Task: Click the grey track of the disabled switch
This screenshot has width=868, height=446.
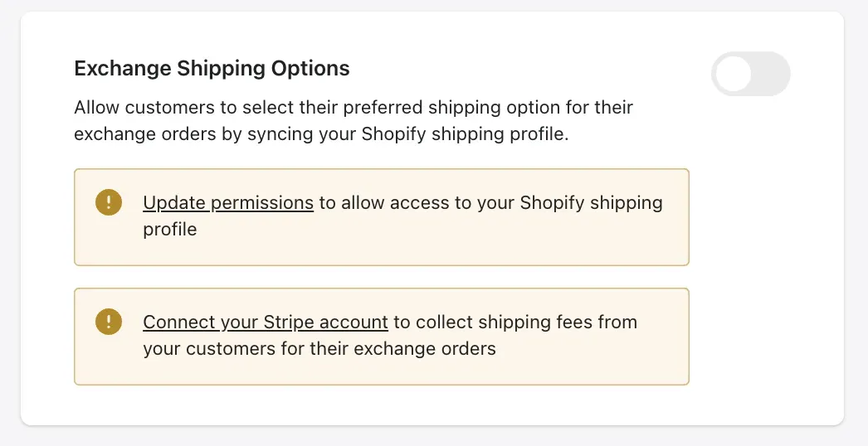Action: click(x=771, y=74)
